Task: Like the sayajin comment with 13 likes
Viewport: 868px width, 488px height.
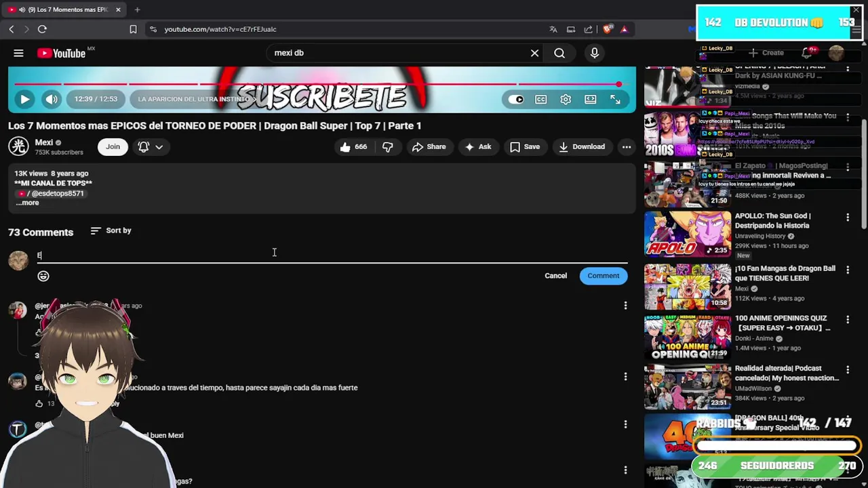Action: click(x=39, y=403)
